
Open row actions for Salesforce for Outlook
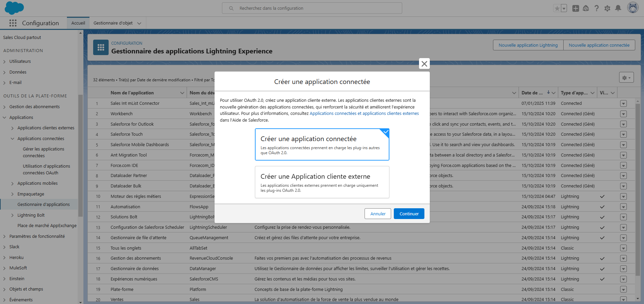[x=623, y=124]
